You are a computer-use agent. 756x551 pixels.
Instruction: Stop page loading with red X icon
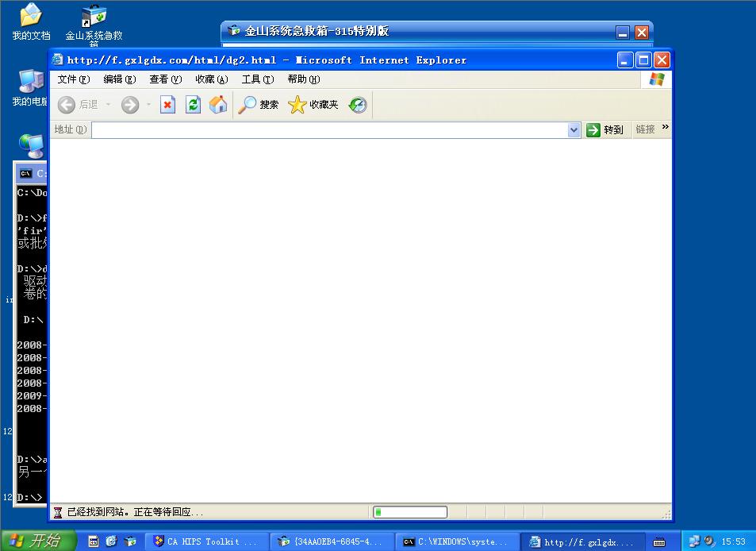[167, 105]
